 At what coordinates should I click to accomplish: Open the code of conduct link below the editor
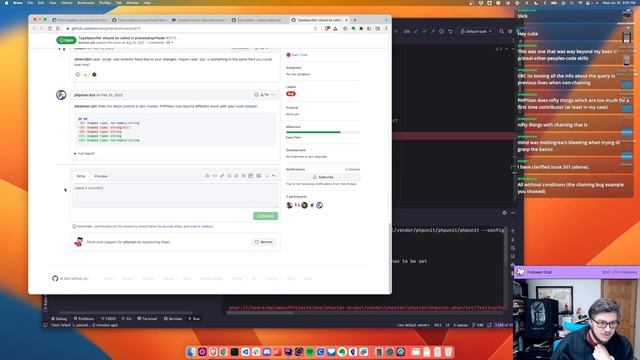(x=201, y=226)
